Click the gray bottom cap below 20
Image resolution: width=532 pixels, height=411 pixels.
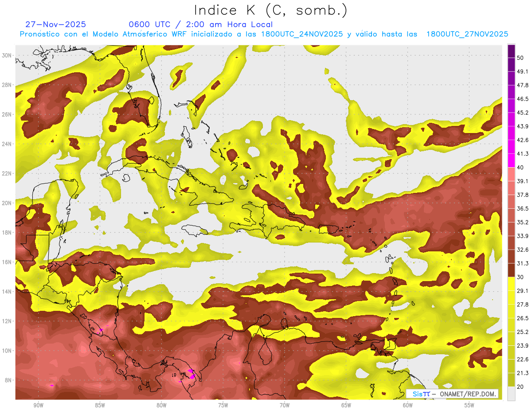511,394
